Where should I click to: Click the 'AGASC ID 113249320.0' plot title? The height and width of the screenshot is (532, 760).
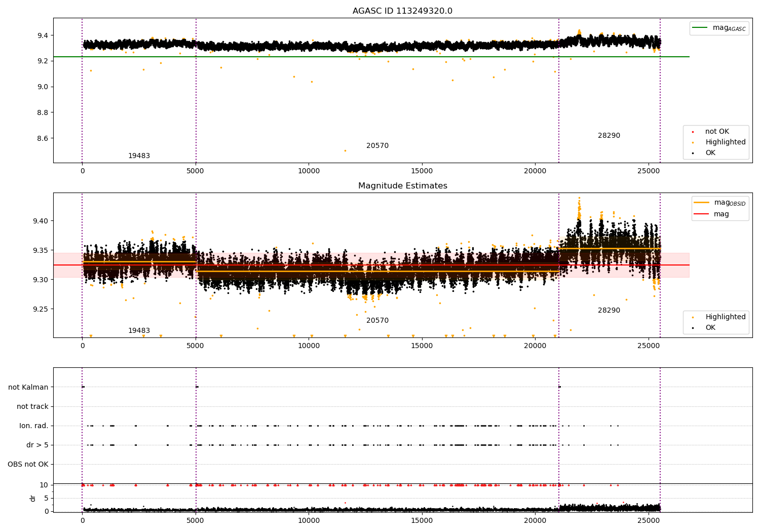pos(402,11)
